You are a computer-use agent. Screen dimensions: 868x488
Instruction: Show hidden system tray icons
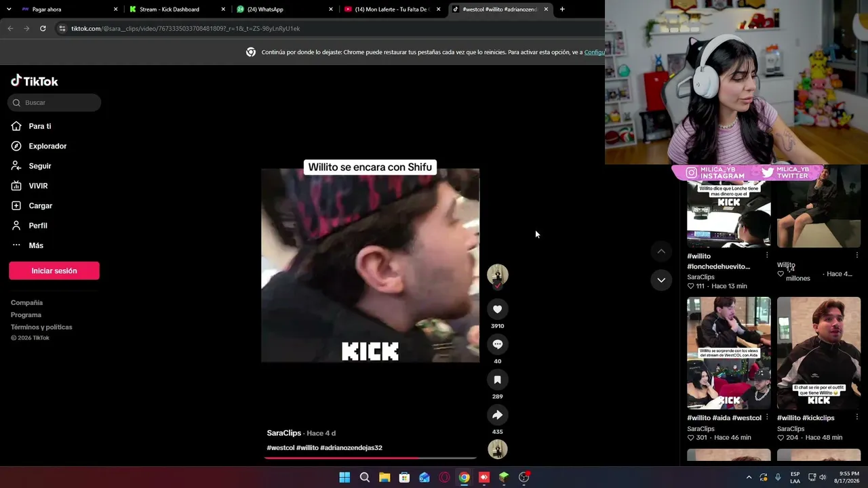(749, 477)
